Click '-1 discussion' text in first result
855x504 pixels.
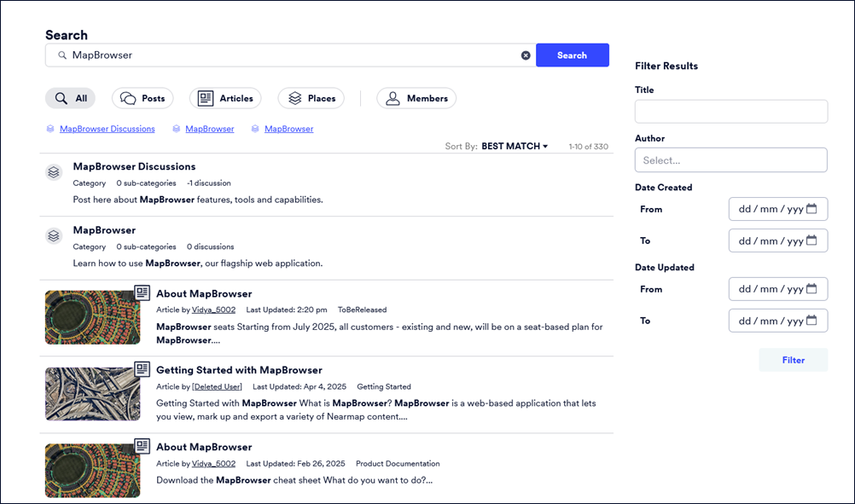coord(209,183)
